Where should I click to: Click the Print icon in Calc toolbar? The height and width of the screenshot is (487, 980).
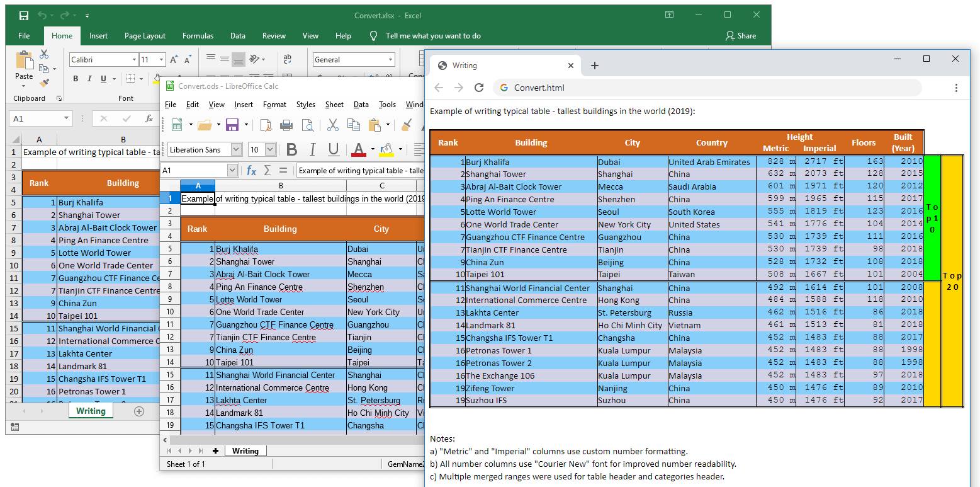(x=286, y=125)
